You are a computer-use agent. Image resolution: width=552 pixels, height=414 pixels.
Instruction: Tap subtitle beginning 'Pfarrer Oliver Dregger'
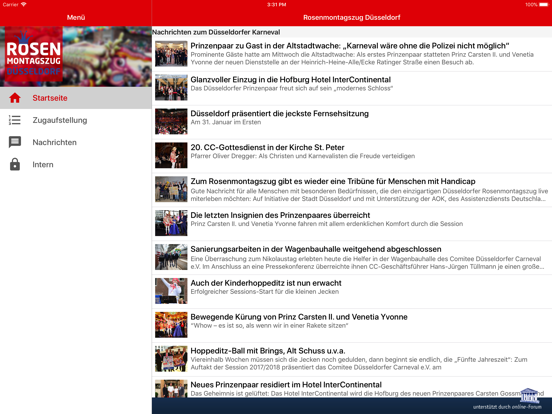coord(303,156)
